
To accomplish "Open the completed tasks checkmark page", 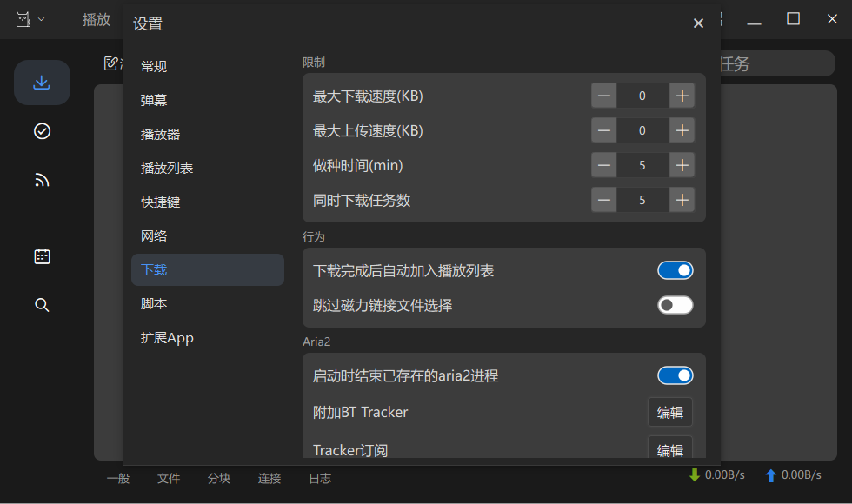I will [x=42, y=131].
